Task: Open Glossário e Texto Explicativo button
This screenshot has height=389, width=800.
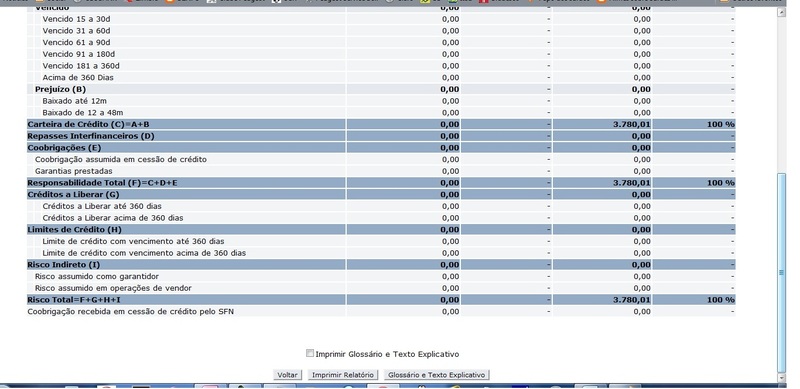Action: (x=437, y=375)
